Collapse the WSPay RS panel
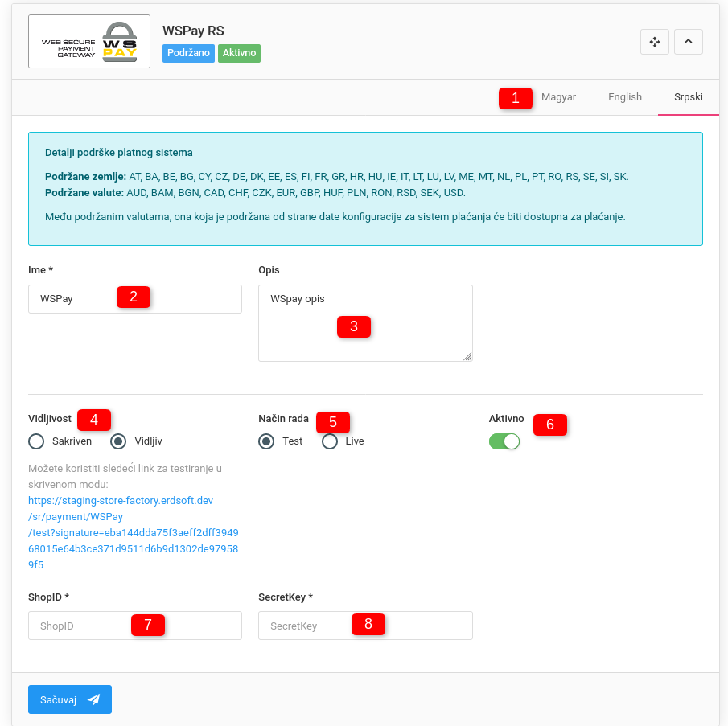 point(688,42)
